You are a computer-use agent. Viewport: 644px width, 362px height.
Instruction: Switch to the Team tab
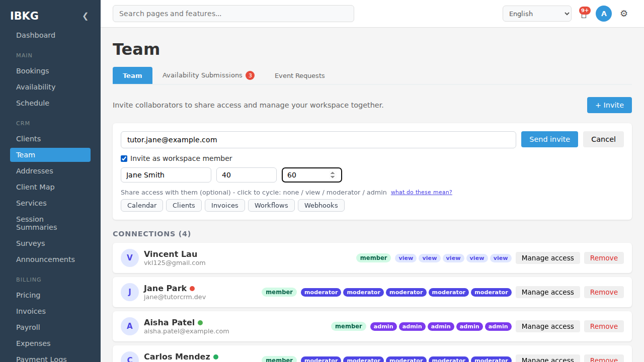point(132,75)
